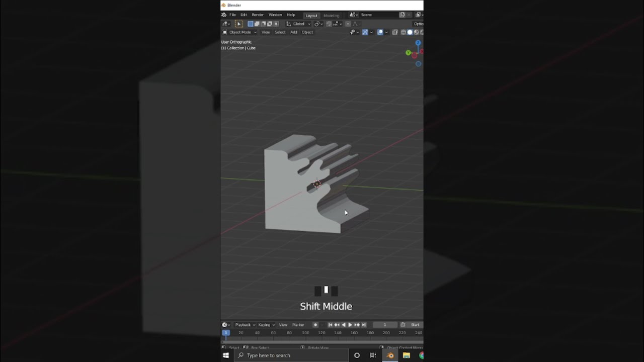The width and height of the screenshot is (644, 362).
Task: Click the blue Z axis of navigation gizmo
Action: point(418,43)
